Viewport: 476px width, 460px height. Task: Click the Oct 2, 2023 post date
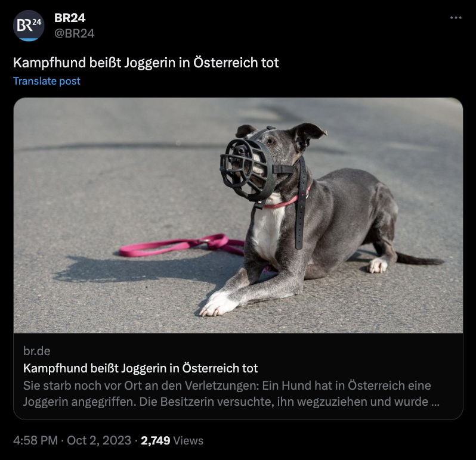pyautogui.click(x=99, y=440)
